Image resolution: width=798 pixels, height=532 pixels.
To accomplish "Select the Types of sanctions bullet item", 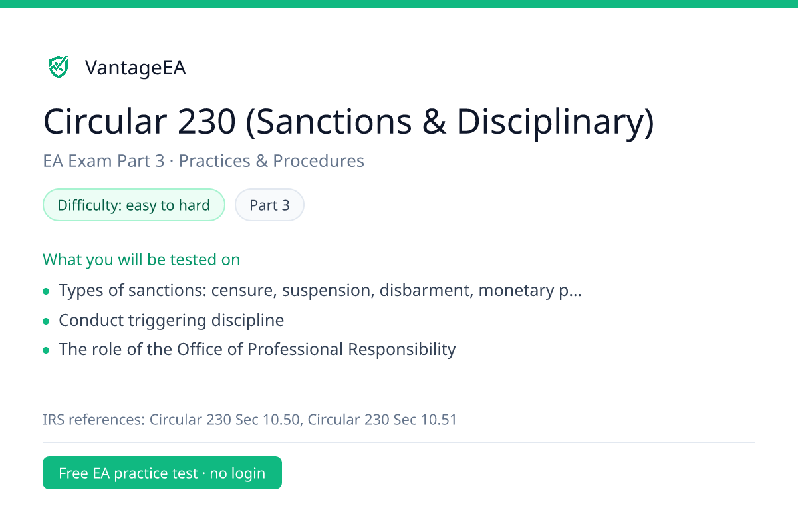I will [x=320, y=291].
